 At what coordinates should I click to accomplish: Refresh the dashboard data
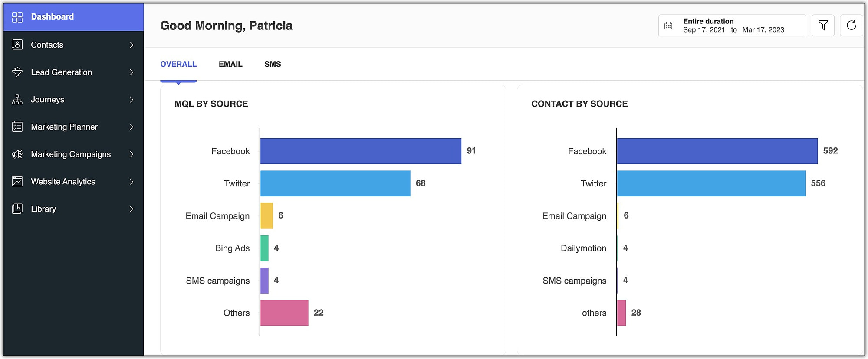(851, 26)
